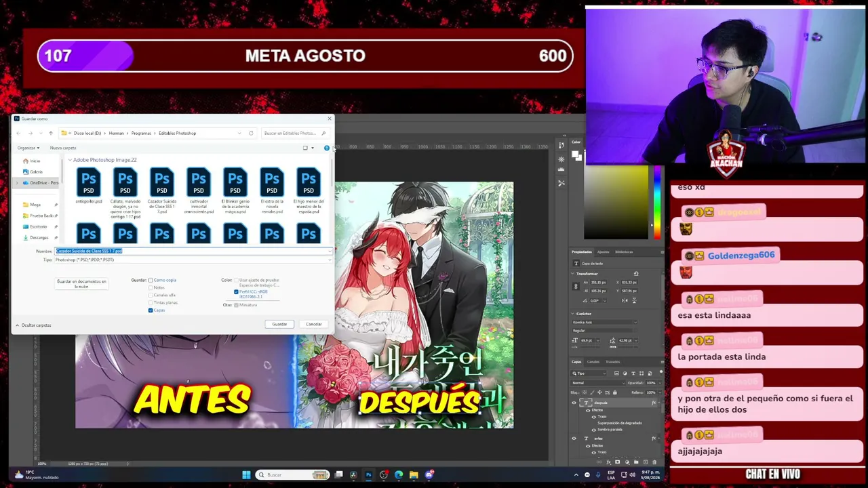Click the Cancelar button

click(313, 325)
